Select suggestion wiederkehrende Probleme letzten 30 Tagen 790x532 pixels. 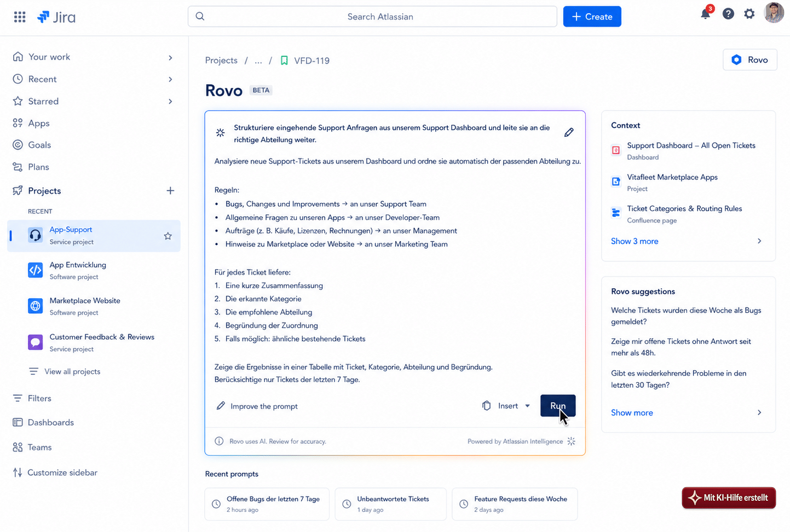click(x=679, y=379)
